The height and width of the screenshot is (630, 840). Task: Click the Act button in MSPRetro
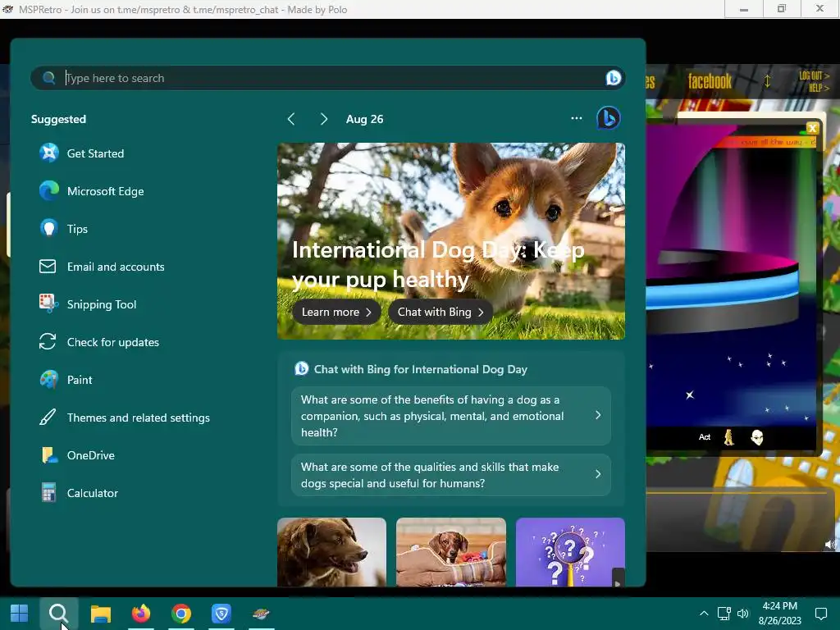click(705, 437)
